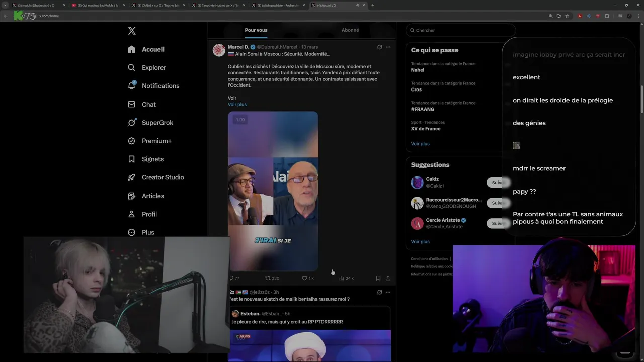Open Marcel D. profile avatar
The height and width of the screenshot is (362, 644).
[219, 50]
